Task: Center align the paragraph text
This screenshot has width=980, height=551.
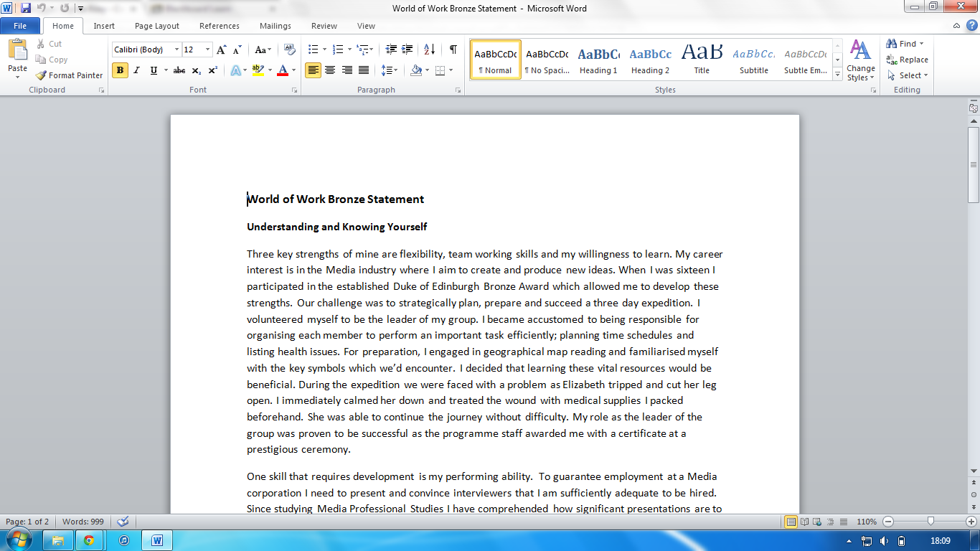Action: (x=330, y=70)
